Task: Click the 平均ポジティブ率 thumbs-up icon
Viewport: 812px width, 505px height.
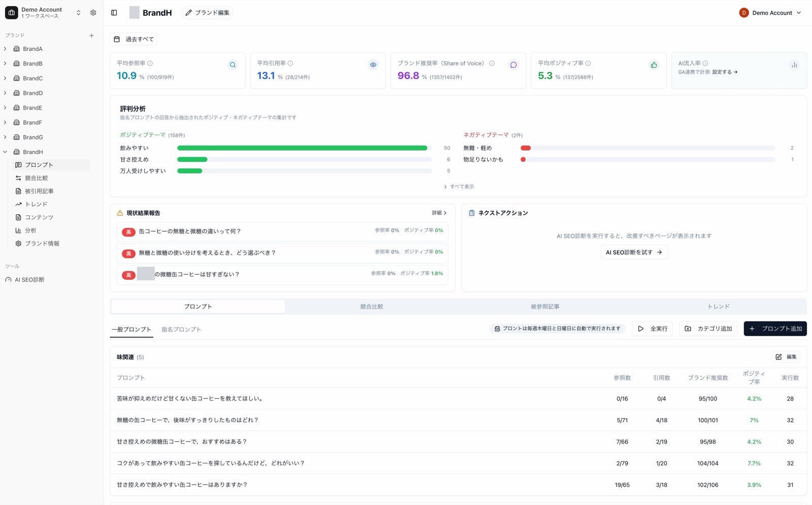Action: (x=654, y=65)
